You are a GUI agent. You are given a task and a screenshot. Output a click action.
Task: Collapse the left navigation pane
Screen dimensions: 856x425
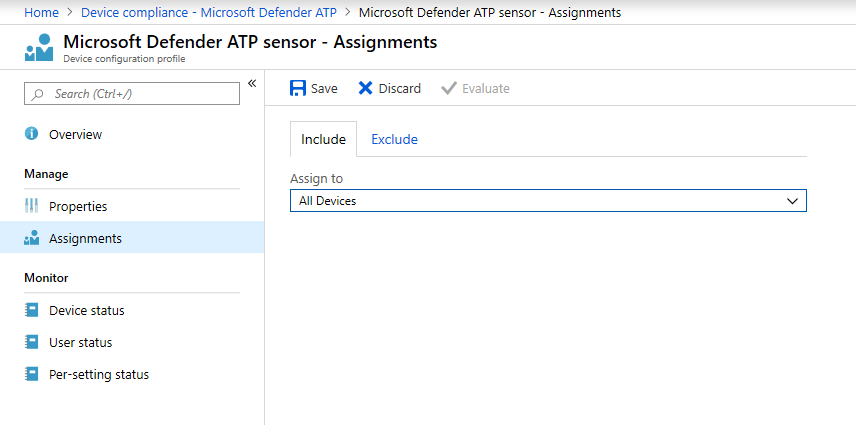(x=252, y=83)
